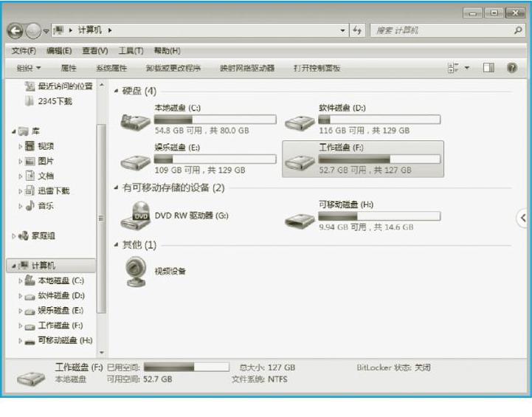Open the 编辑(E) menu
Screen dimensions: 532x417
coord(59,51)
